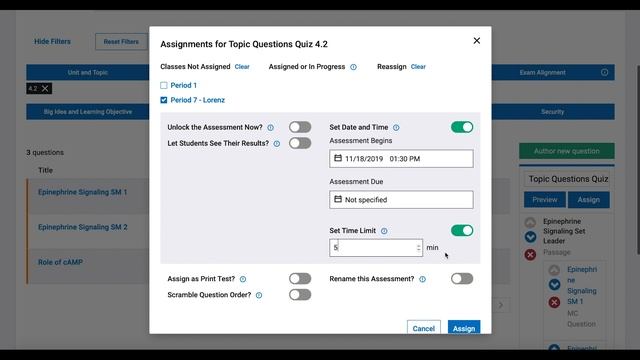Image resolution: width=640 pixels, height=360 pixels.
Task: Close the Assignments dialog with the X
Action: (476, 41)
